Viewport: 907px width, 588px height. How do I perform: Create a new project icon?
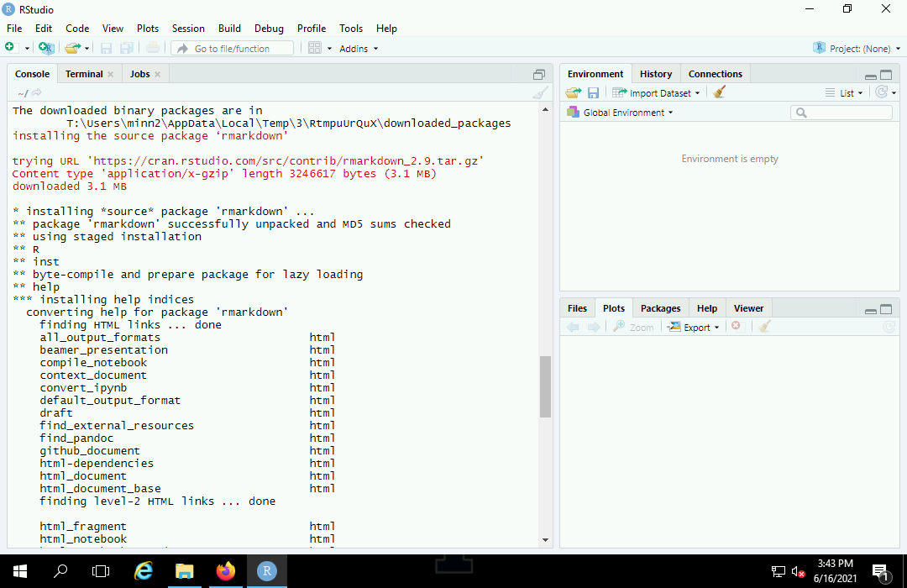click(x=46, y=48)
